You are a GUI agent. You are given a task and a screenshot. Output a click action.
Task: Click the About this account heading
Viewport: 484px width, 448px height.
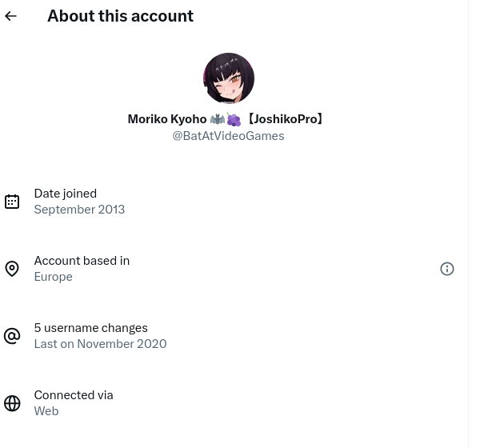point(120,16)
